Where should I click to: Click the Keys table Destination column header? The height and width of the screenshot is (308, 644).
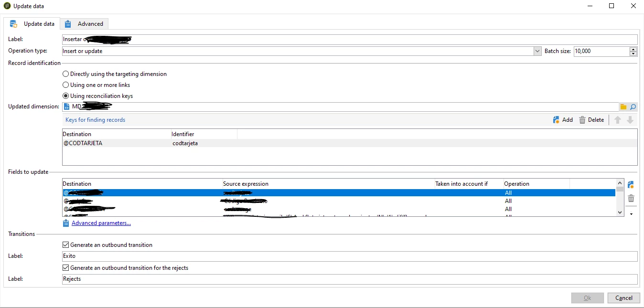pos(117,134)
